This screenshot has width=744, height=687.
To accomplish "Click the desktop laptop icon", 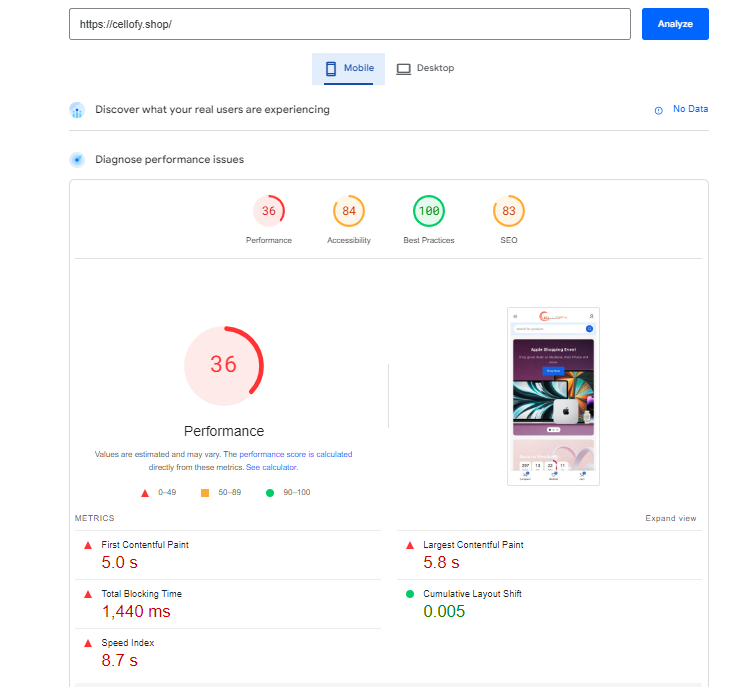I will pyautogui.click(x=403, y=69).
